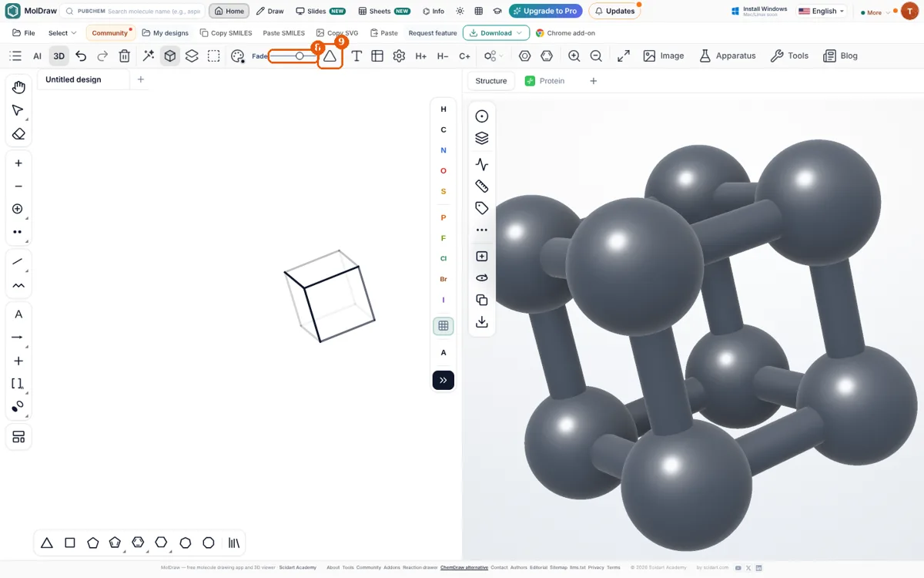Select the Text tool icon

tap(357, 56)
